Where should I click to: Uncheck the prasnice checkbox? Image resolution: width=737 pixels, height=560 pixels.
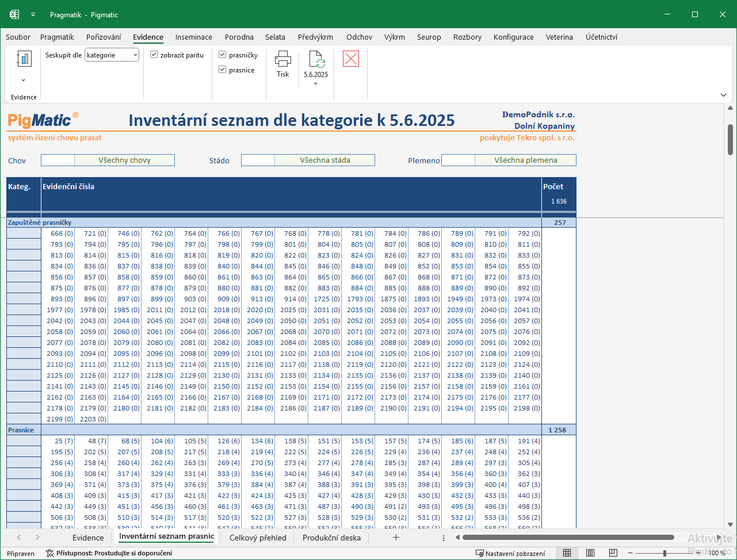[223, 70]
